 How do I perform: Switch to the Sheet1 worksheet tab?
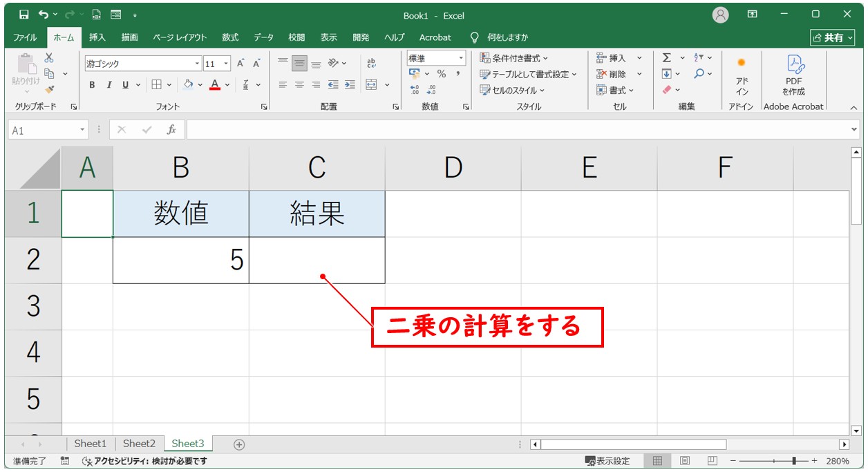tap(91, 444)
